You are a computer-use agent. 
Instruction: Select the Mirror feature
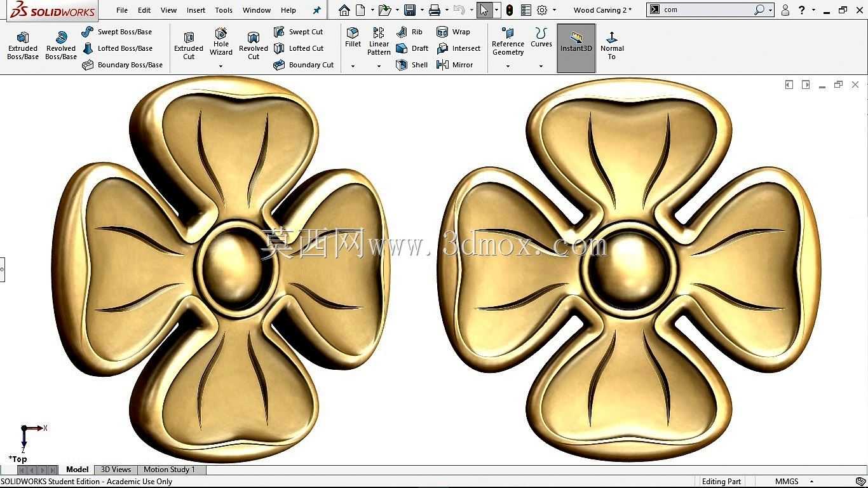[x=454, y=65]
